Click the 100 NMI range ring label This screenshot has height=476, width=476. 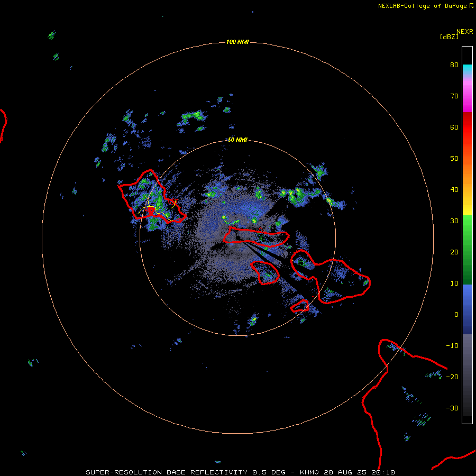coord(237,42)
